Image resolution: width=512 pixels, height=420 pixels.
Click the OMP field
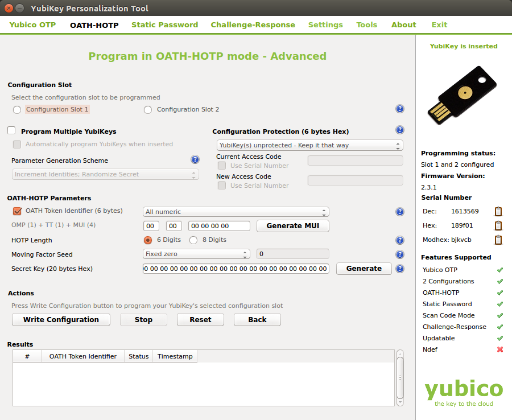151,226
